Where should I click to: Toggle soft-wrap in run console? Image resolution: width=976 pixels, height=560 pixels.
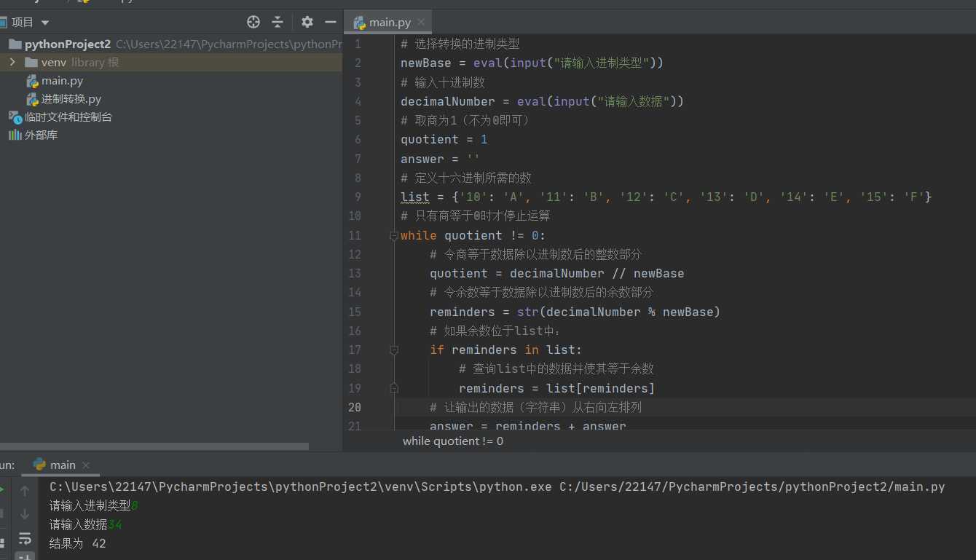tap(25, 538)
